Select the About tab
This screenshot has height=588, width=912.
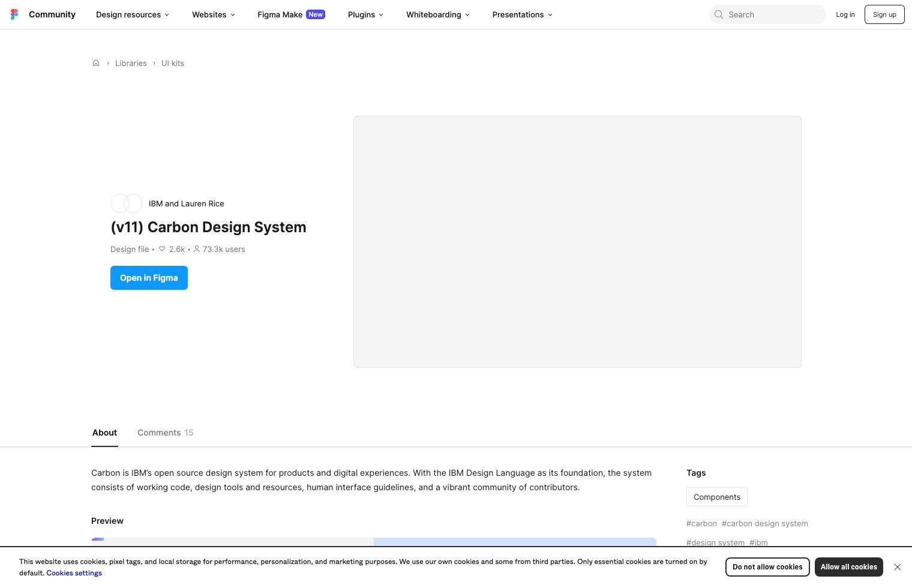pyautogui.click(x=104, y=433)
